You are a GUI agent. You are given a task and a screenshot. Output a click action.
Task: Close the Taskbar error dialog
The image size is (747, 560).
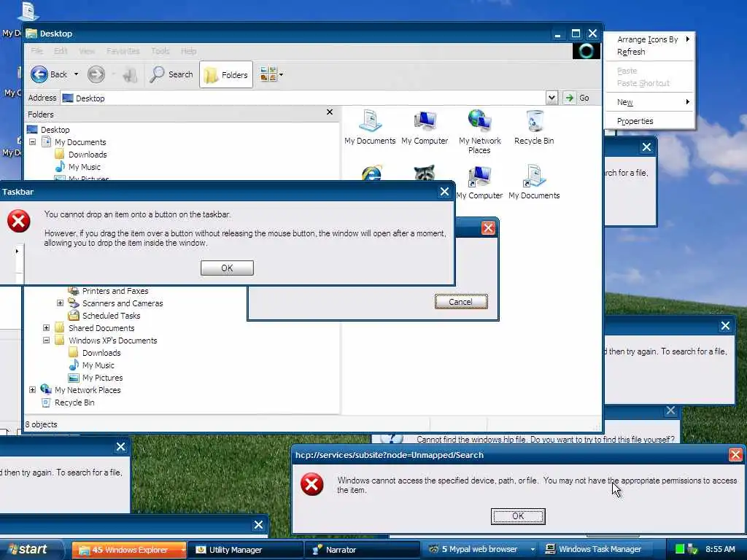click(x=444, y=192)
